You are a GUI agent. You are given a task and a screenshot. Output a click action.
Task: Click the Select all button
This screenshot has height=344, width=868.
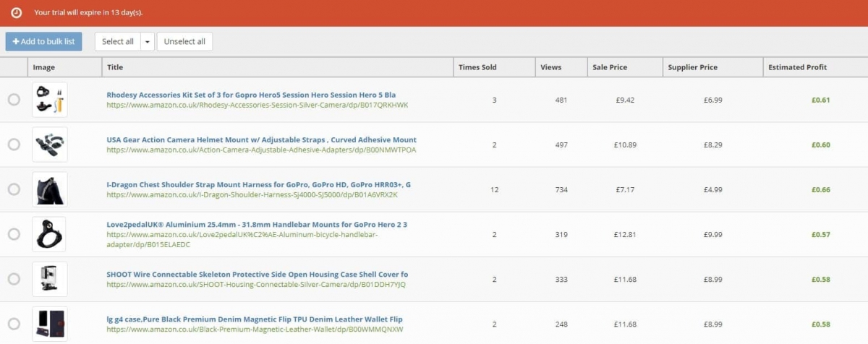(118, 42)
